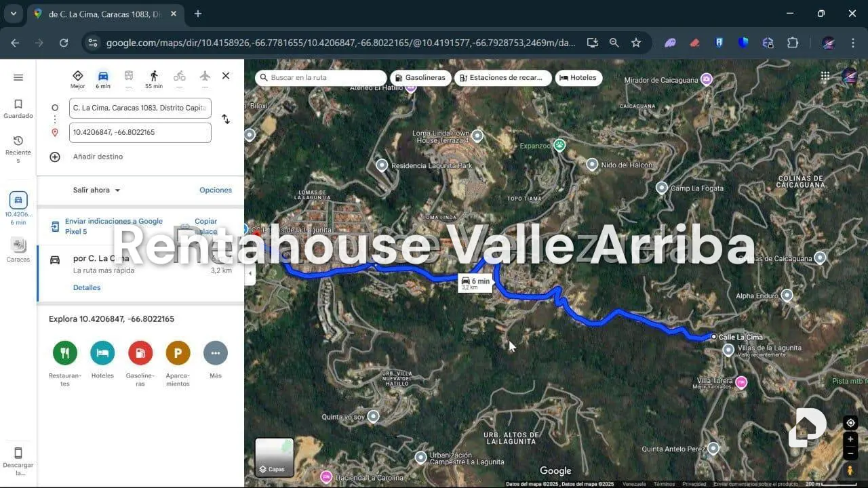Toggle the Capas map layers thumbnail
The width and height of the screenshot is (868, 488).
(x=275, y=457)
